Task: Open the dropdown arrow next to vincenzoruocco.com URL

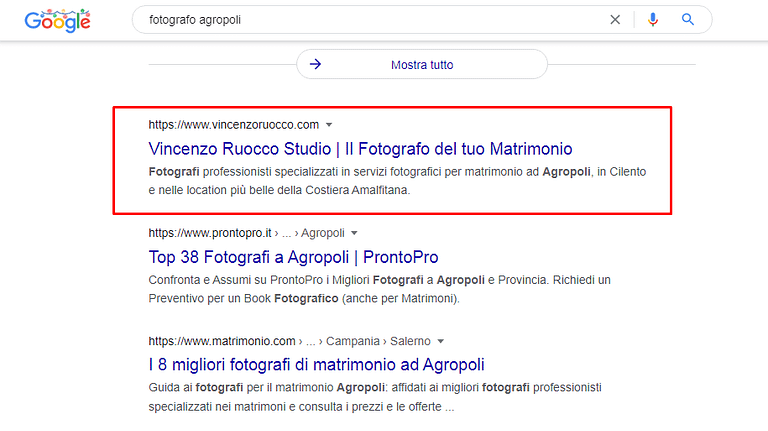Action: [329, 125]
